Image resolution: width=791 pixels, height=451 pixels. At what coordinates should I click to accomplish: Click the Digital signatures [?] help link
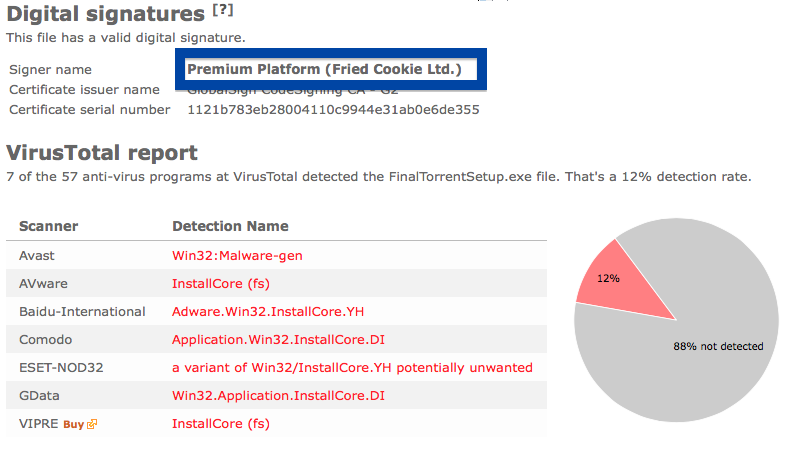(x=222, y=10)
